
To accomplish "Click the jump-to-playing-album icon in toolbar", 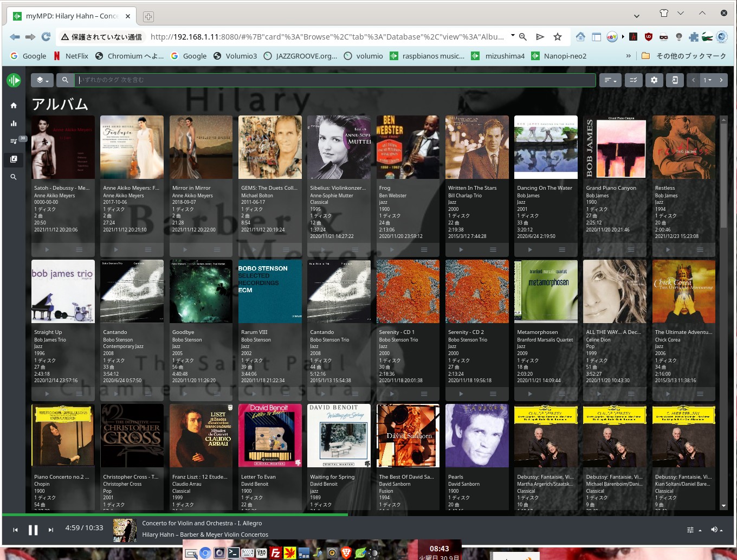I will pyautogui.click(x=675, y=80).
